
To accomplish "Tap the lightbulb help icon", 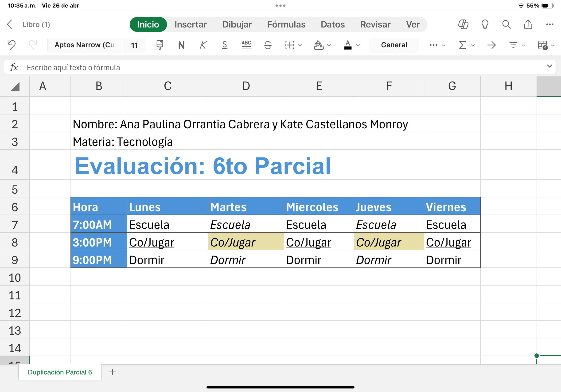I will coord(485,24).
